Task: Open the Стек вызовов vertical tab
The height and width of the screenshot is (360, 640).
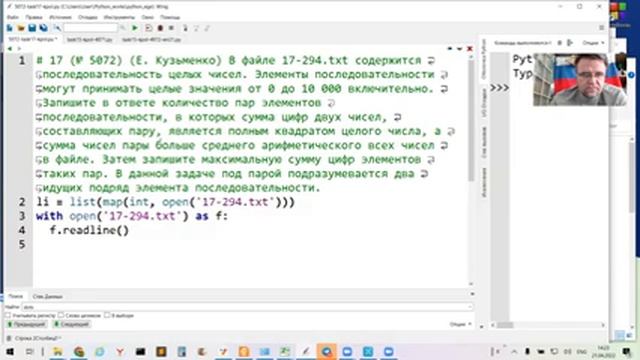Action: point(484,142)
